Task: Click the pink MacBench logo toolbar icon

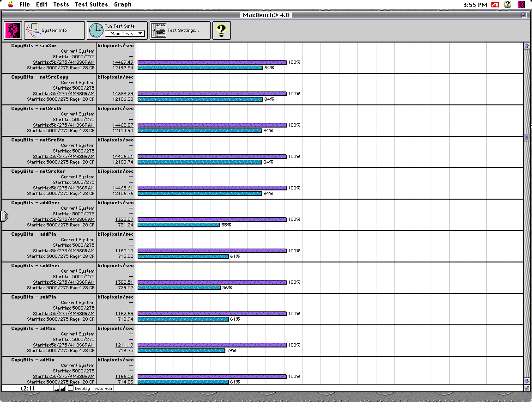Action: point(13,30)
